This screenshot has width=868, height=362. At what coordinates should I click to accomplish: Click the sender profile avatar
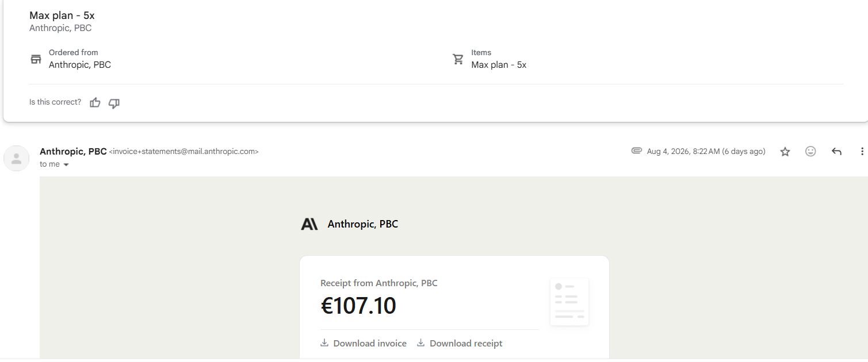(16, 158)
